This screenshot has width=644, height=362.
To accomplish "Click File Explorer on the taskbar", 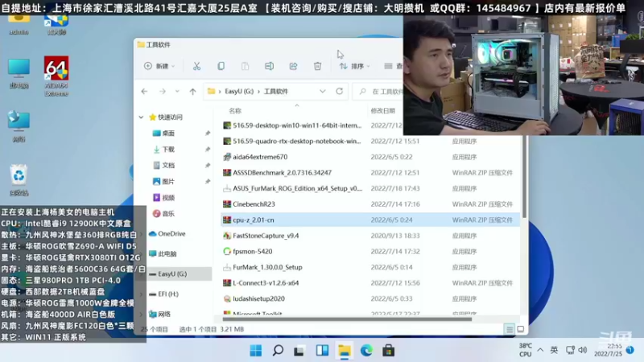I will 345,351.
